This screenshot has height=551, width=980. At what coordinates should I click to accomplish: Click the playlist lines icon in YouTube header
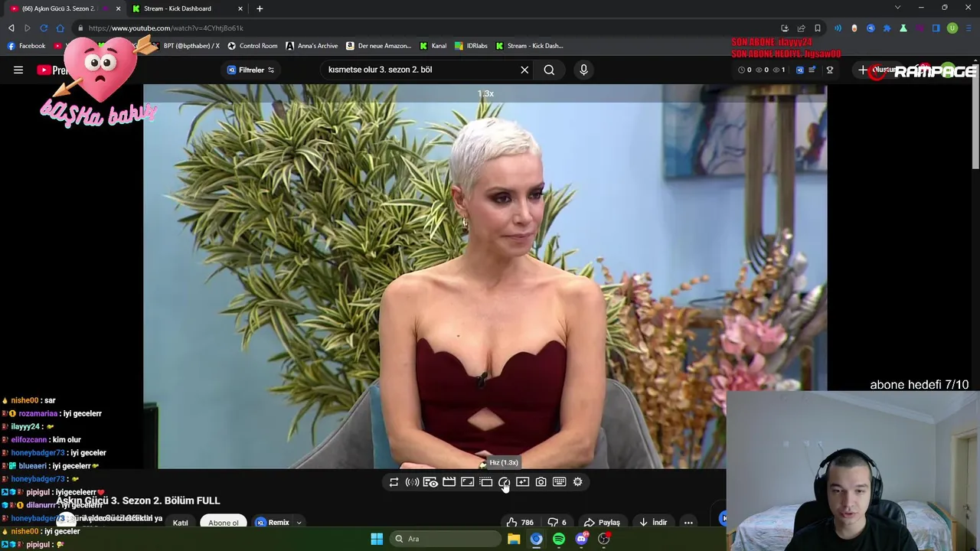(812, 70)
